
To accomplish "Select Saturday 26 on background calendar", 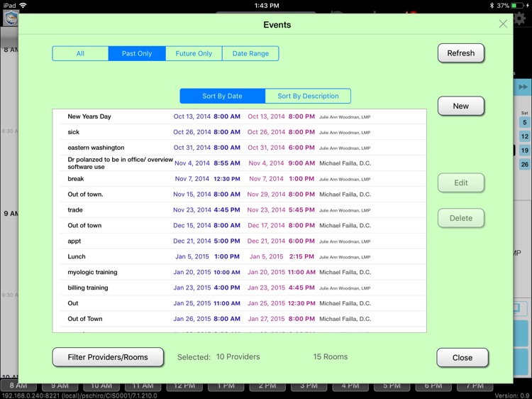I will (x=524, y=164).
